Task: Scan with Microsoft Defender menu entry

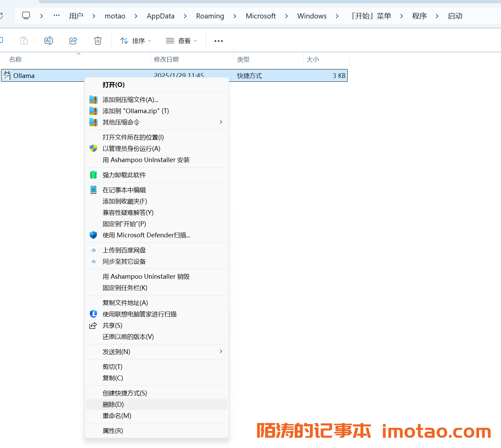Action: (x=146, y=235)
